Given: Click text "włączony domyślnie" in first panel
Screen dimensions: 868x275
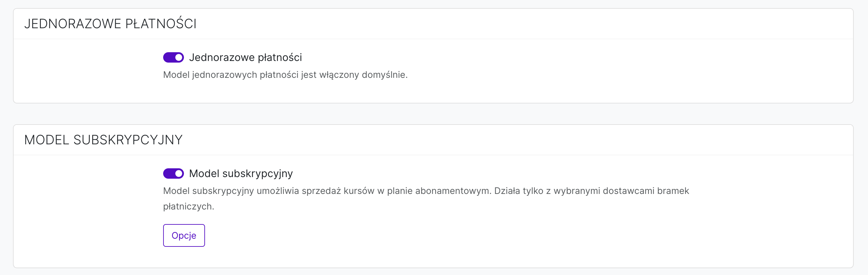Looking at the screenshot, I should click(x=363, y=75).
